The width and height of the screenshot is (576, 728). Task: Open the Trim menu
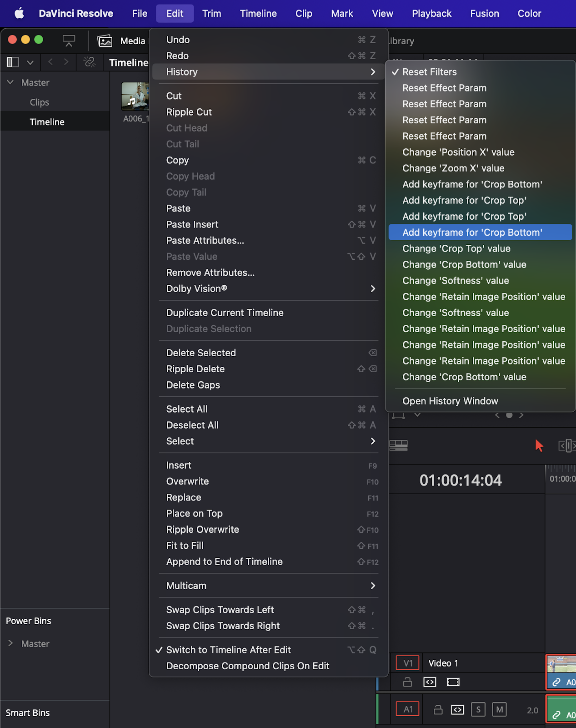(211, 13)
